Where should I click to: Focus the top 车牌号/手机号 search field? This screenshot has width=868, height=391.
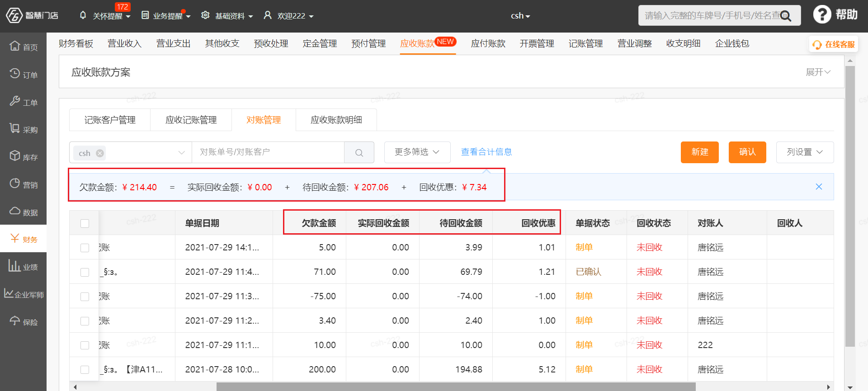(720, 16)
